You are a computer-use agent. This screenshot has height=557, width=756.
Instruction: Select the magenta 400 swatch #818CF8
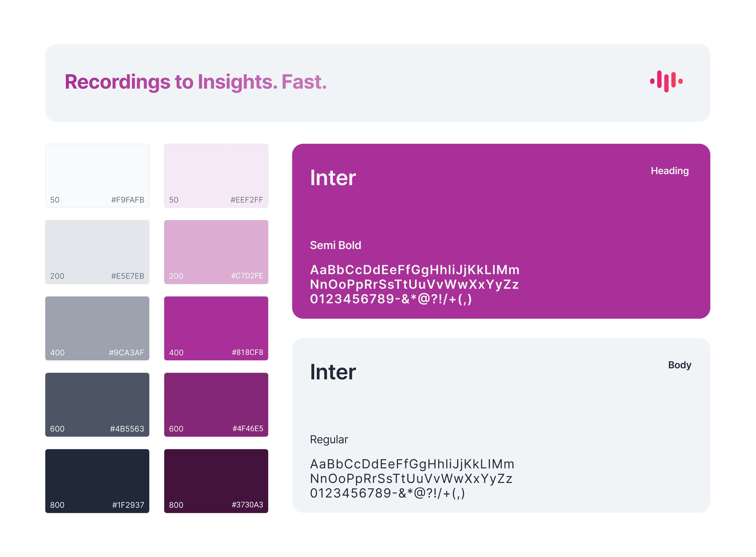point(216,328)
